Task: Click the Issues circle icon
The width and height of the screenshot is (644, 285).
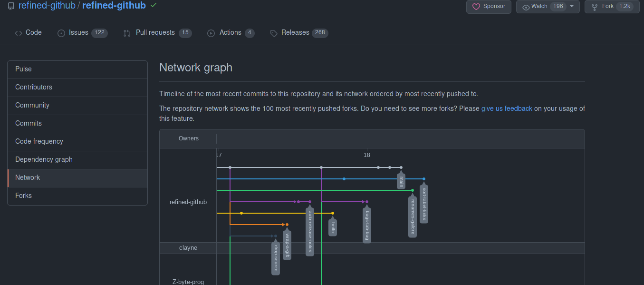Action: [x=61, y=32]
